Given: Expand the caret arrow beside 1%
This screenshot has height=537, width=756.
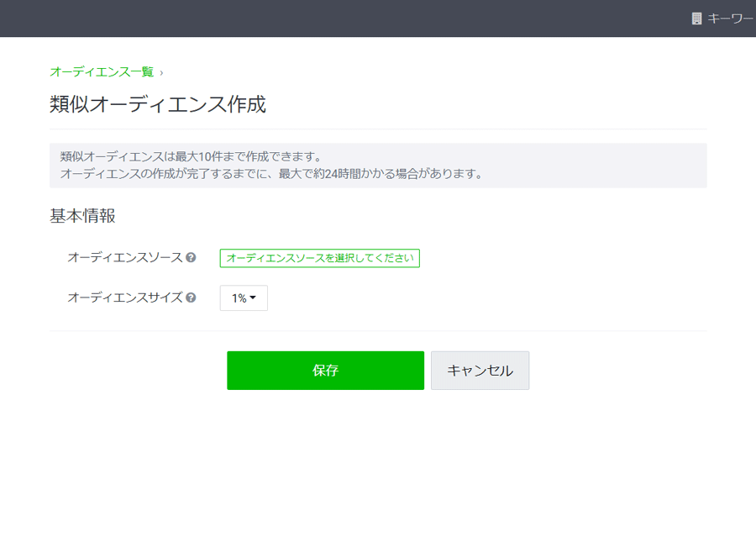Looking at the screenshot, I should [x=253, y=297].
